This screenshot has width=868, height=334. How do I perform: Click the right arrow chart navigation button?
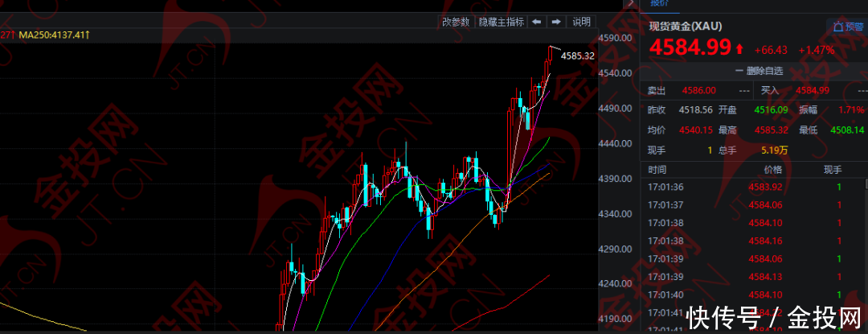(556, 23)
